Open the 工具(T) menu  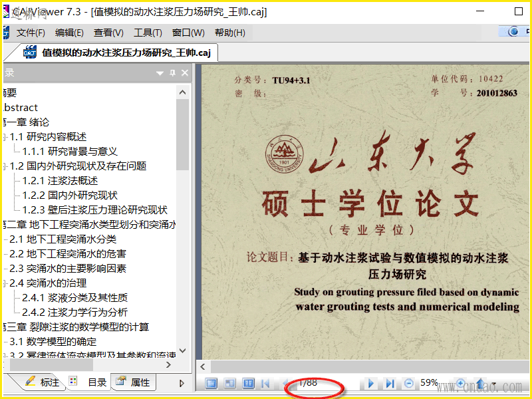tap(148, 33)
